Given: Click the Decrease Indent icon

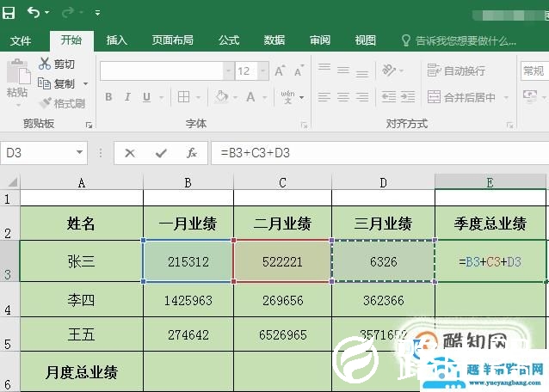Looking at the screenshot, I should coord(389,97).
